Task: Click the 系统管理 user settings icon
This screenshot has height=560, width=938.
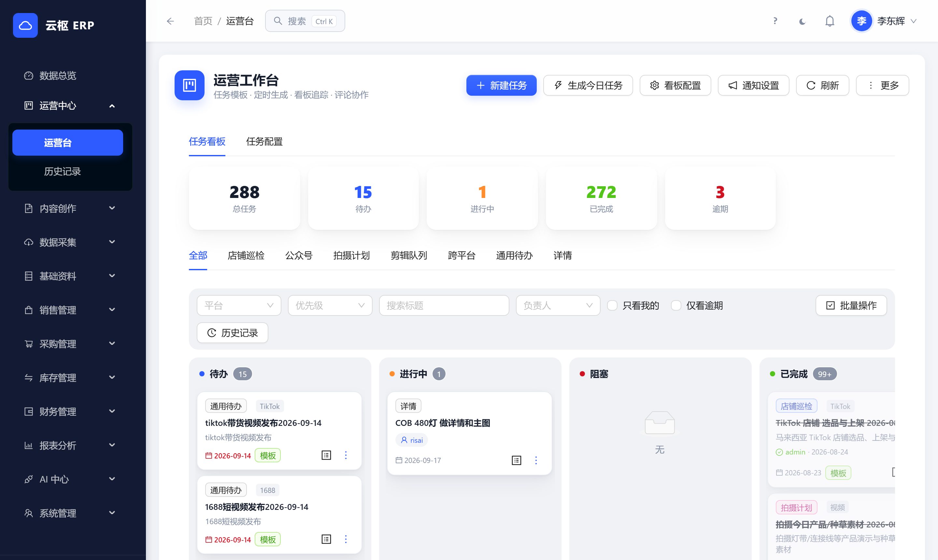Action: tap(29, 513)
